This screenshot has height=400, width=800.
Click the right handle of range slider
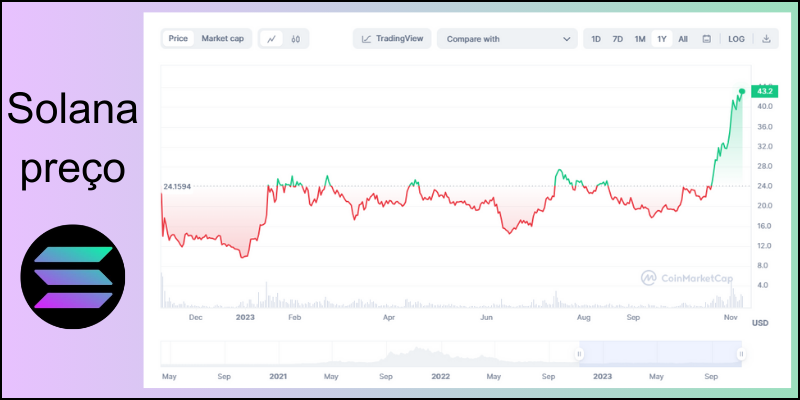pyautogui.click(x=741, y=354)
